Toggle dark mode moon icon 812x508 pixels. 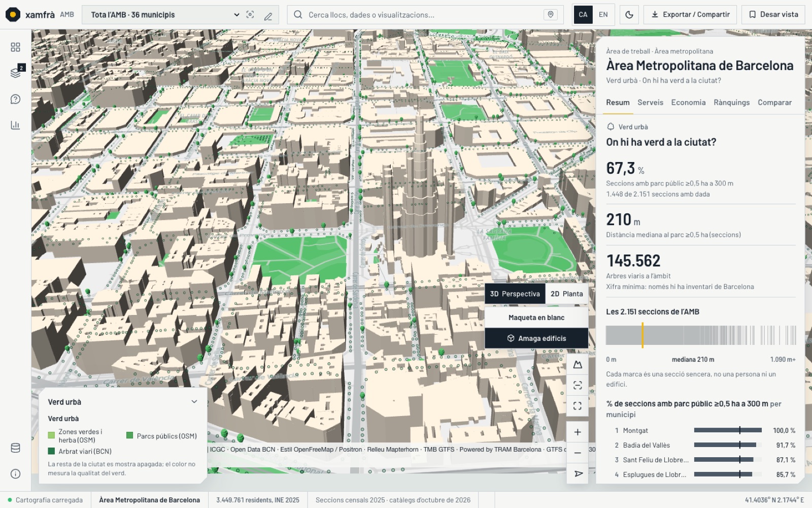click(x=629, y=15)
